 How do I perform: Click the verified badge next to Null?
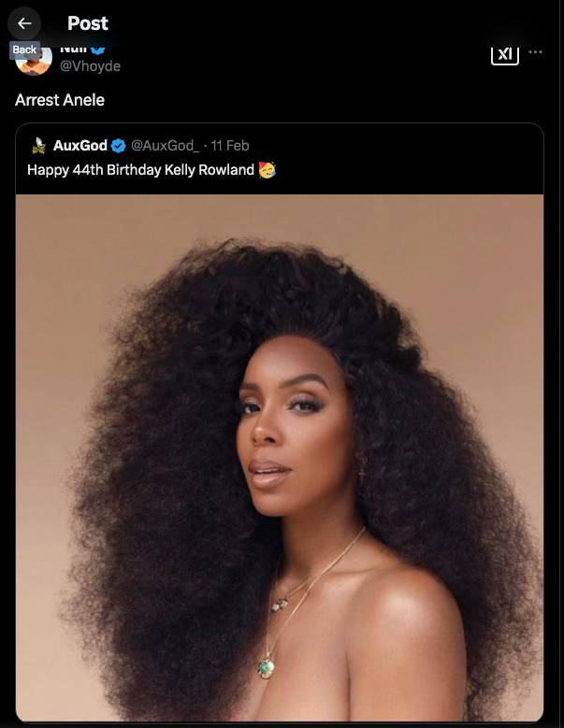pyautogui.click(x=97, y=49)
